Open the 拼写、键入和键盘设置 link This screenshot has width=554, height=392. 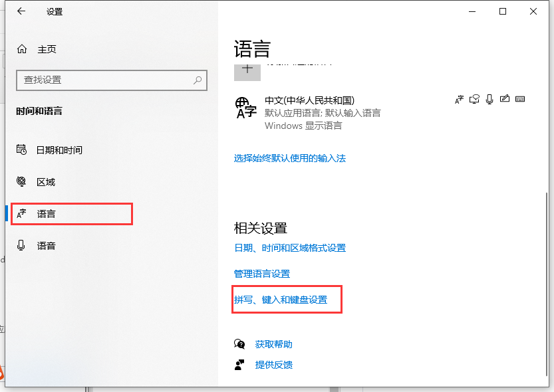click(281, 300)
